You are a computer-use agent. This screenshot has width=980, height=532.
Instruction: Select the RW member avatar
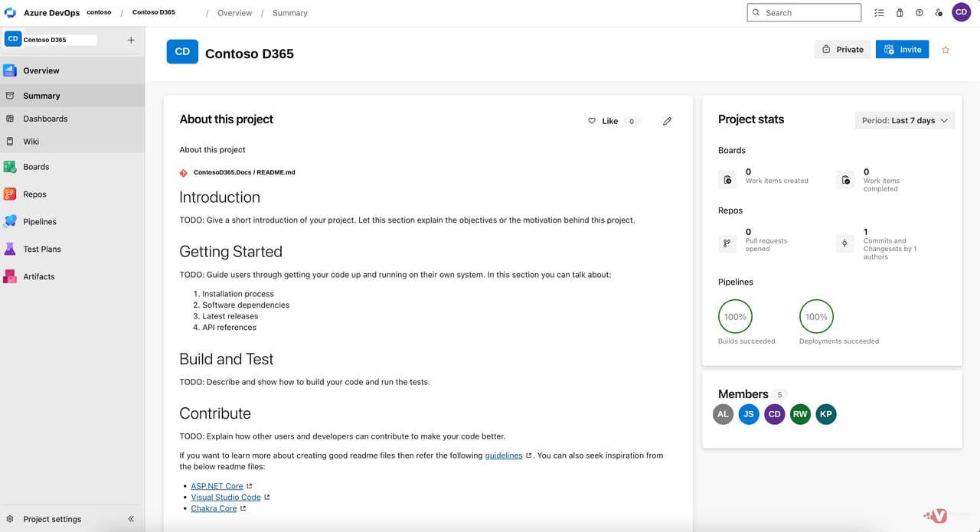click(x=800, y=414)
